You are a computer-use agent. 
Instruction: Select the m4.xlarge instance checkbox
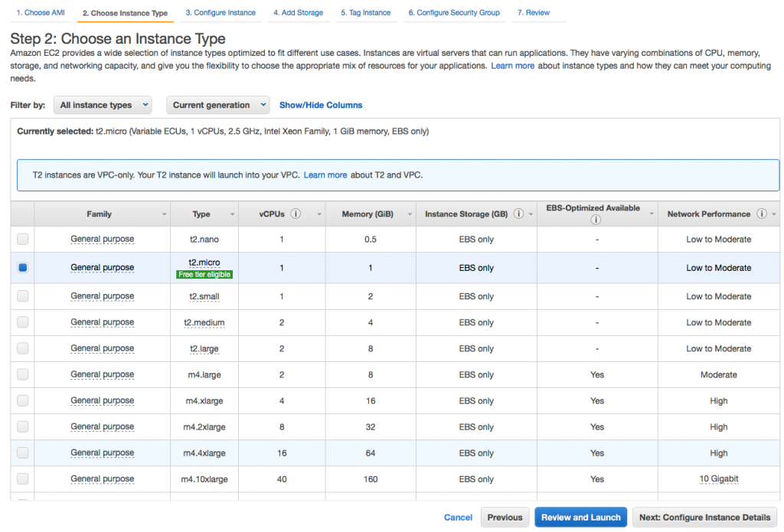point(22,400)
